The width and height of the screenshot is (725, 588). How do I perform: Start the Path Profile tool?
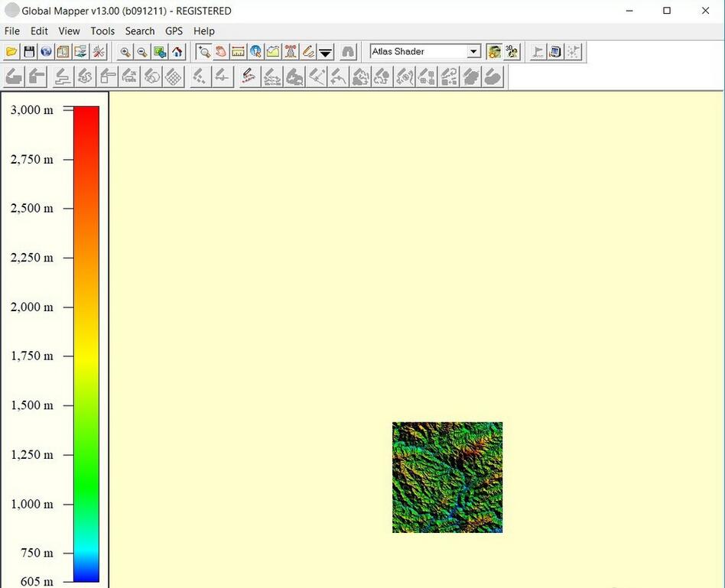pyautogui.click(x=273, y=51)
